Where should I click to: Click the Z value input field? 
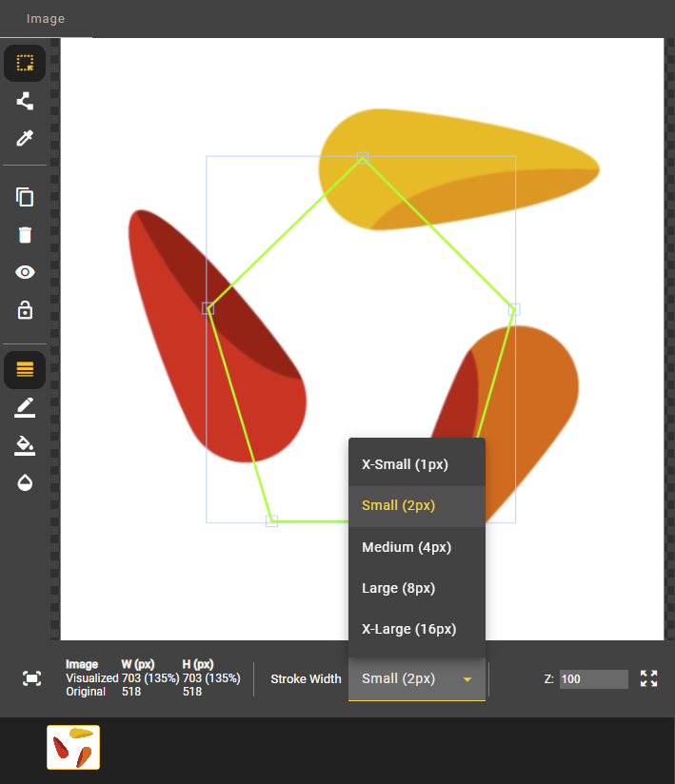[x=593, y=679]
